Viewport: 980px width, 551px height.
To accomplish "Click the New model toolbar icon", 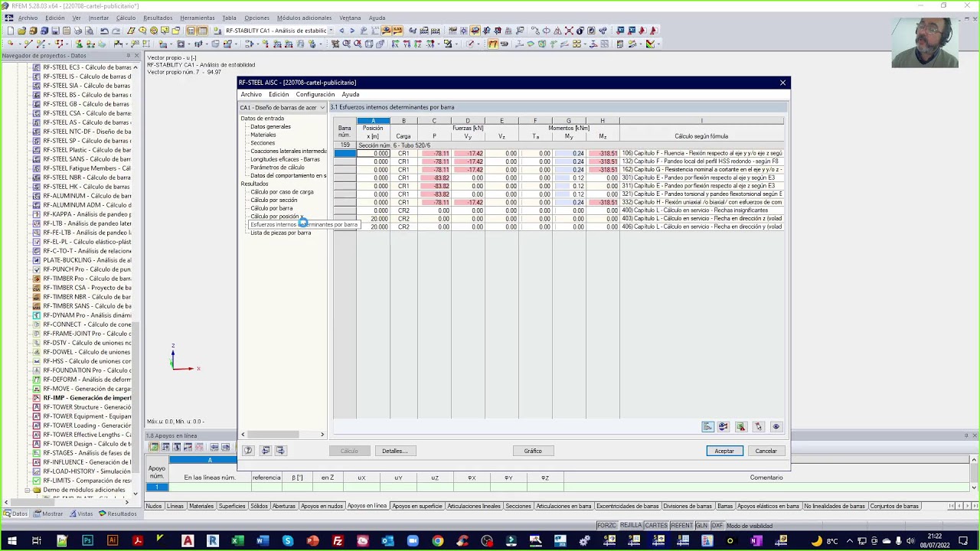I will pos(11,31).
